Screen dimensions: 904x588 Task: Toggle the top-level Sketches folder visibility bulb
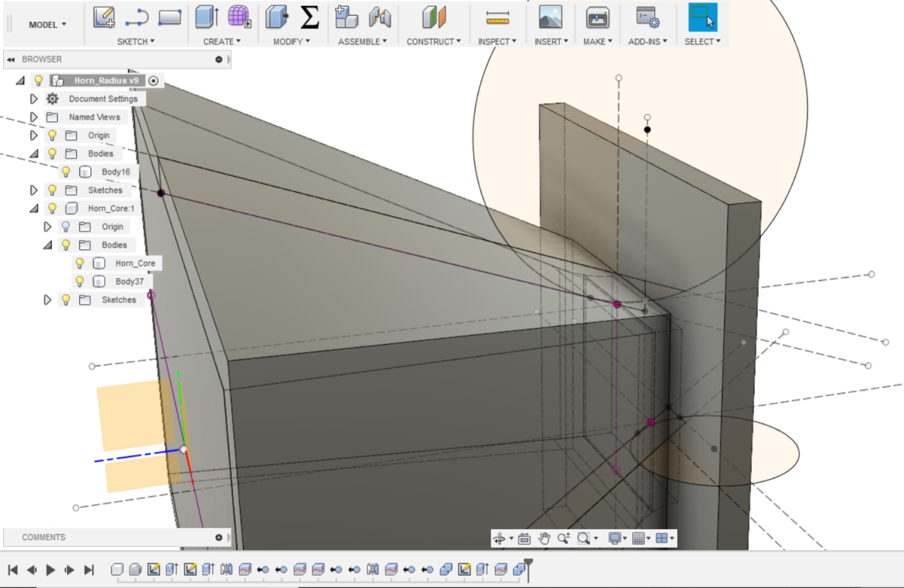53,190
